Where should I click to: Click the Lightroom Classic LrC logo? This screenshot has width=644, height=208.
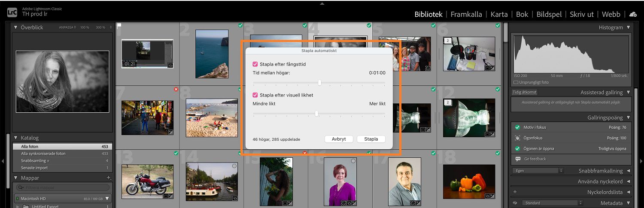point(12,12)
